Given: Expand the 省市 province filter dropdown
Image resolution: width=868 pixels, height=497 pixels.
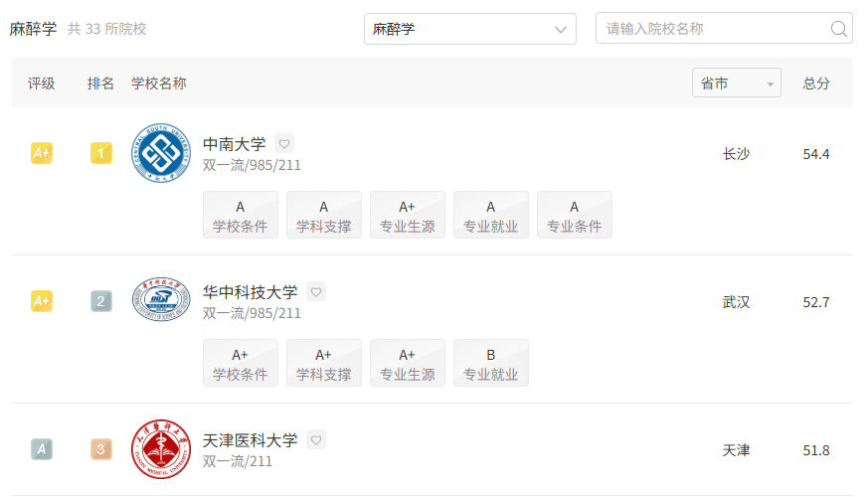Looking at the screenshot, I should click(x=736, y=83).
